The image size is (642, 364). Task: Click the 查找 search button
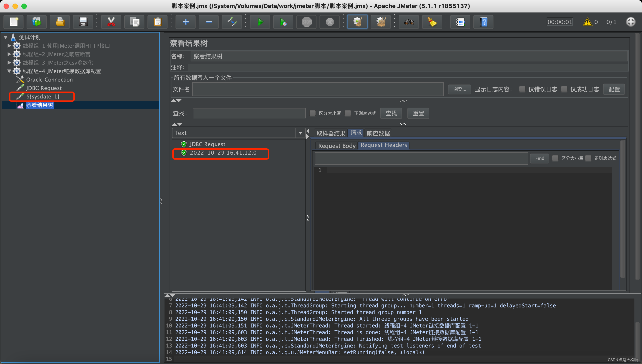[x=391, y=113]
